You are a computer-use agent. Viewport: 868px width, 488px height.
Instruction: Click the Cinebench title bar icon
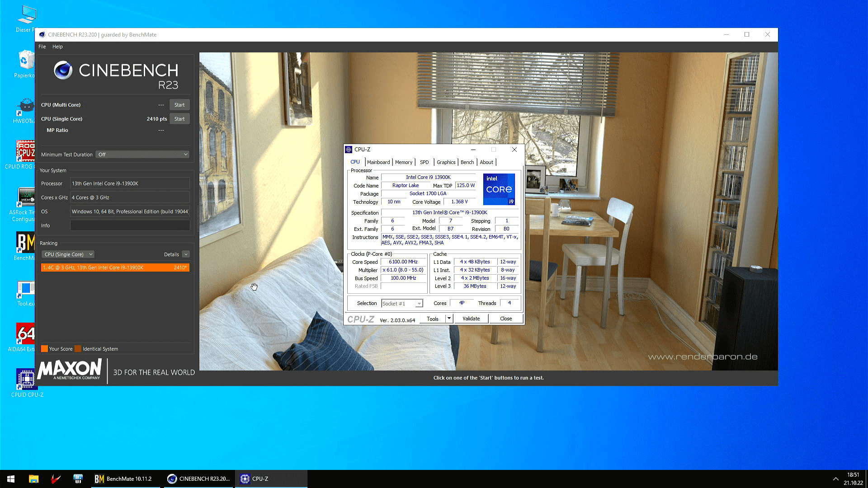point(42,35)
